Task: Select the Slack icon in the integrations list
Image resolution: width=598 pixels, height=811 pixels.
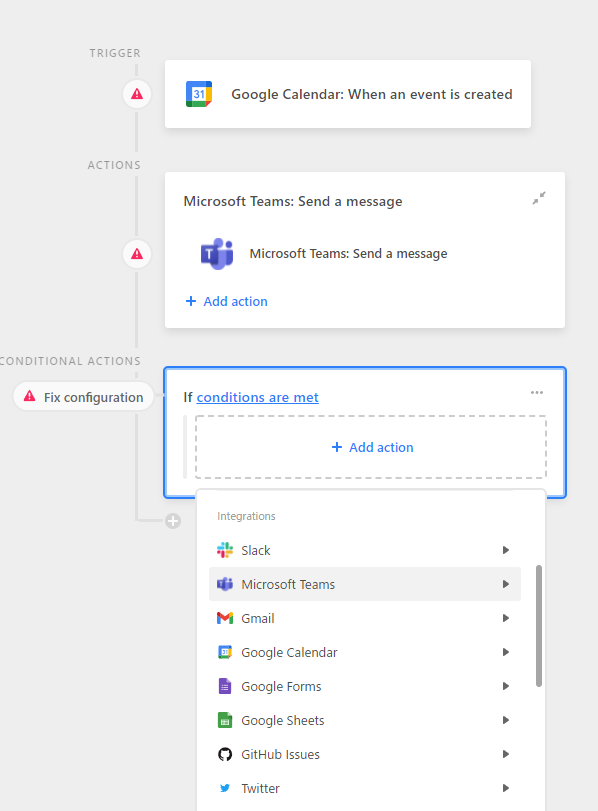Action: tap(224, 550)
